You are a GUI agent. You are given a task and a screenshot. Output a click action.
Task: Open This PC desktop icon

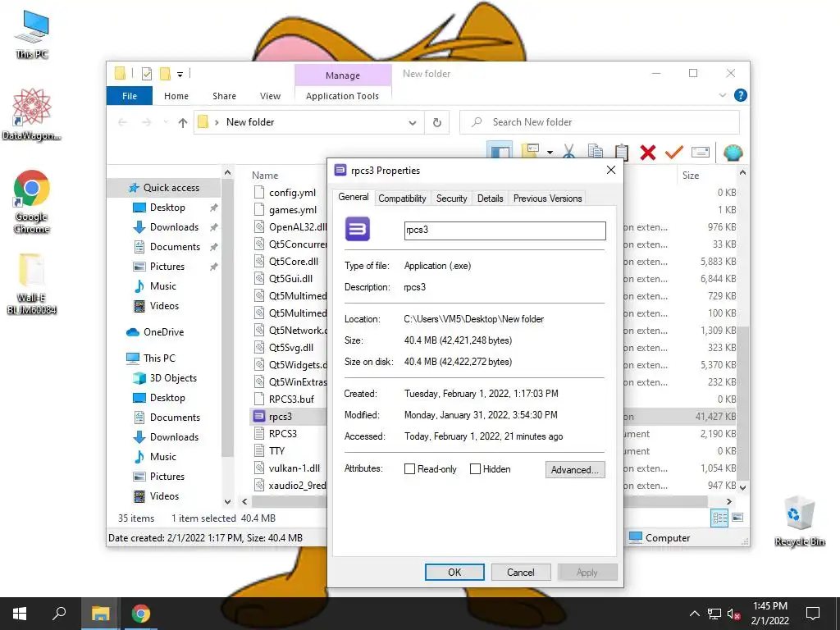point(32,34)
